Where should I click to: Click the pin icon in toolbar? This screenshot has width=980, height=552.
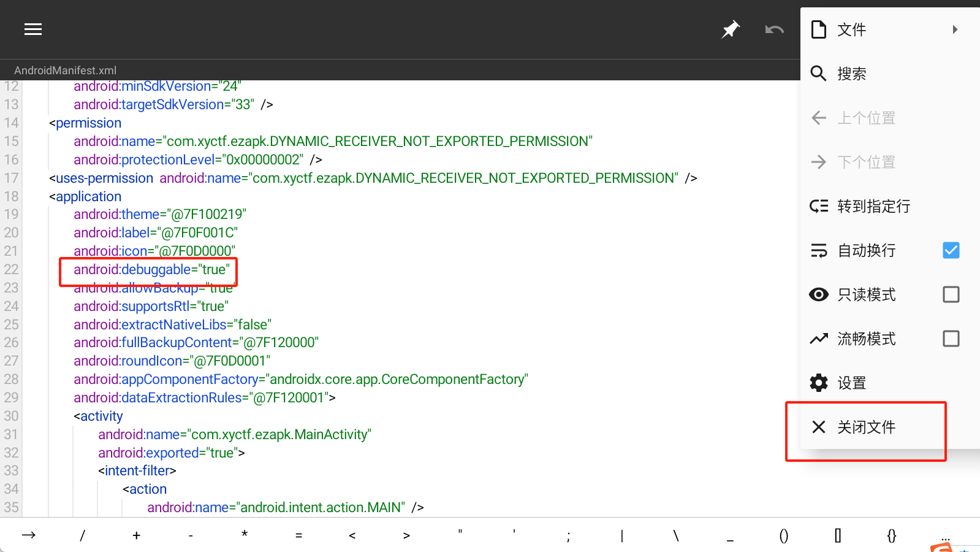point(731,29)
